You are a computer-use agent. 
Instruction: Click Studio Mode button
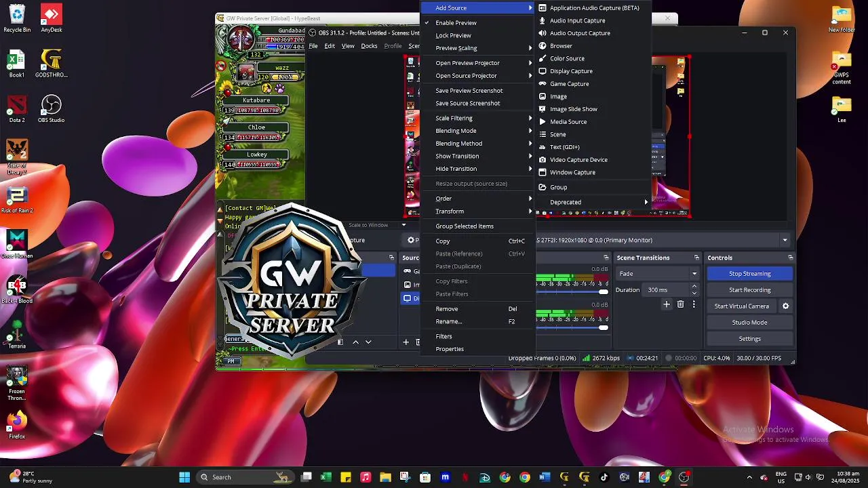[x=749, y=323]
